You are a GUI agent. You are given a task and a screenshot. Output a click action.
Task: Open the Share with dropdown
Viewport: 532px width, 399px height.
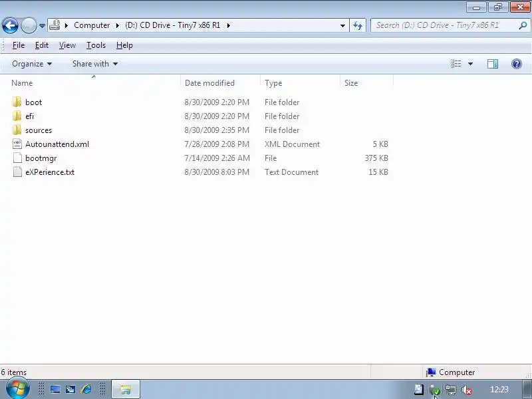pos(95,64)
